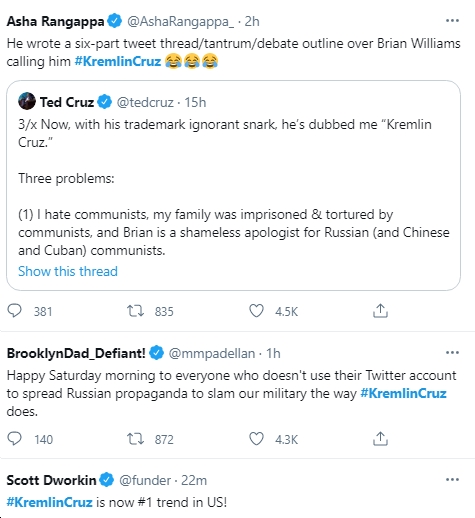Open the quoted Ted Cruz tweet
This screenshot has width=475, height=518.
pyautogui.click(x=233, y=185)
